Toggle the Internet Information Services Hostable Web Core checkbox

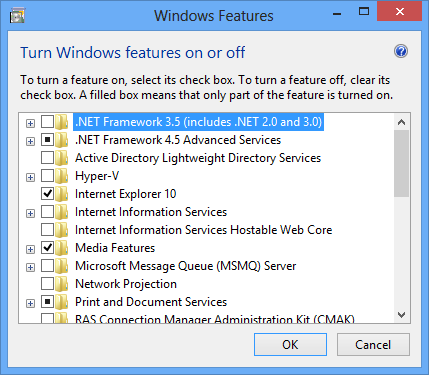point(47,230)
